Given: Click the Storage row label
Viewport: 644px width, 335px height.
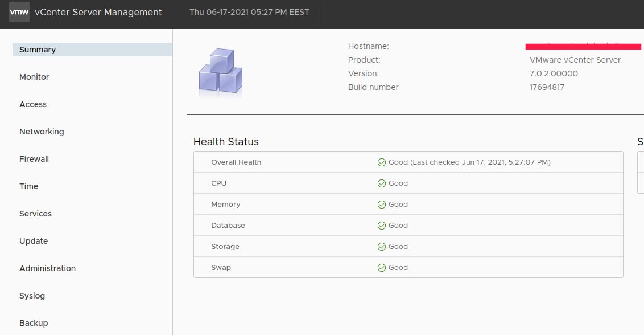Looking at the screenshot, I should [225, 247].
